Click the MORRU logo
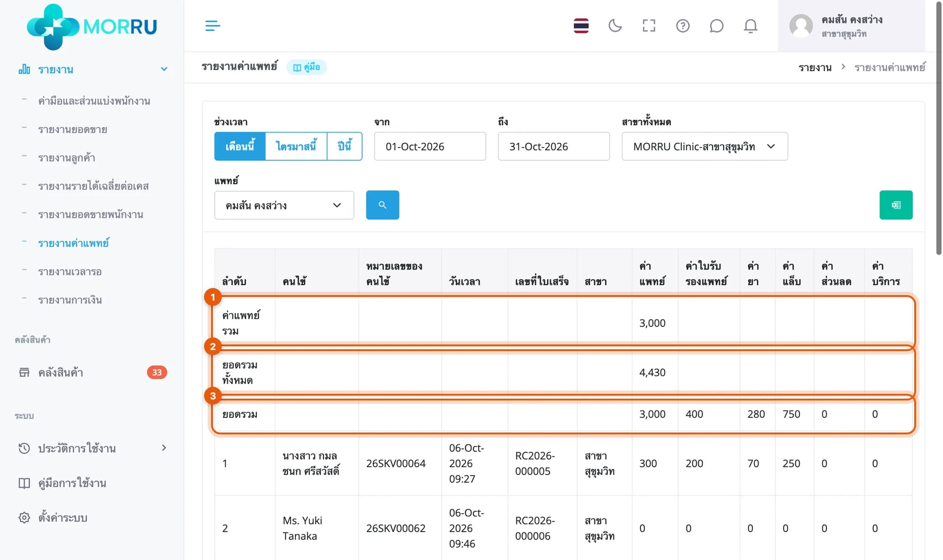The width and height of the screenshot is (943, 560). point(92,26)
